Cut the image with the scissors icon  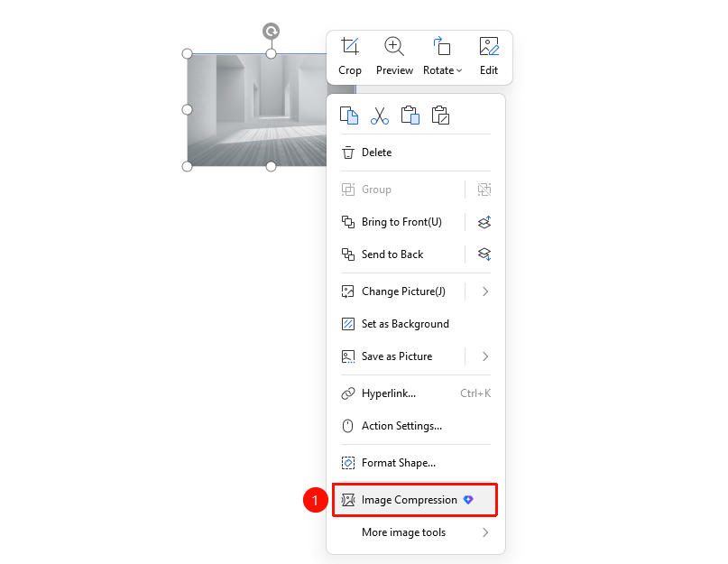(380, 116)
